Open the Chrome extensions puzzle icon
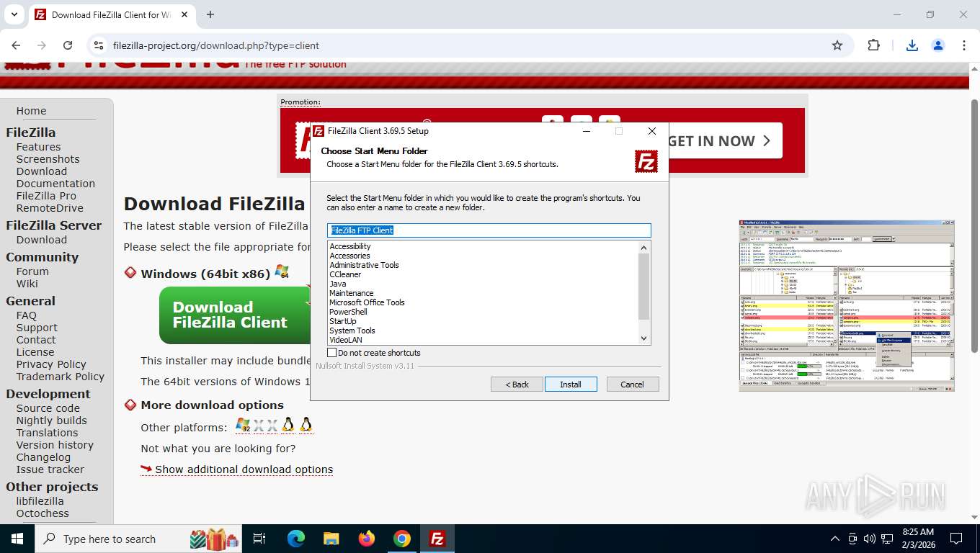 (x=873, y=45)
